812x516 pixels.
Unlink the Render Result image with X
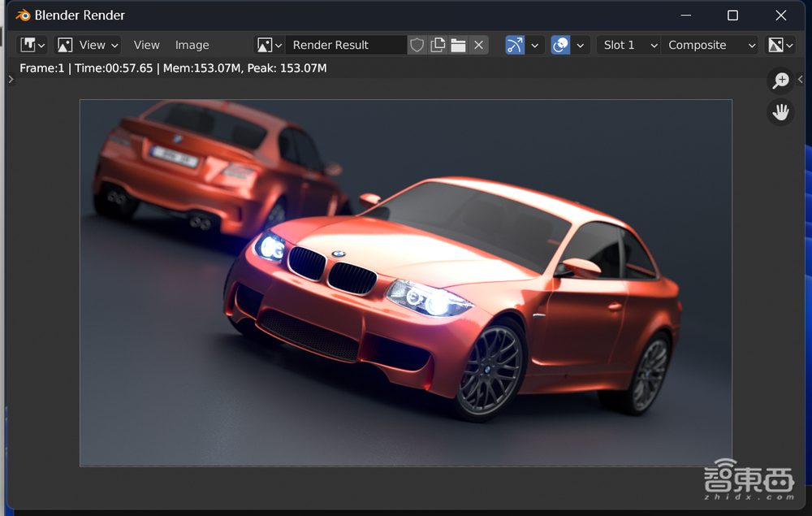coord(479,46)
